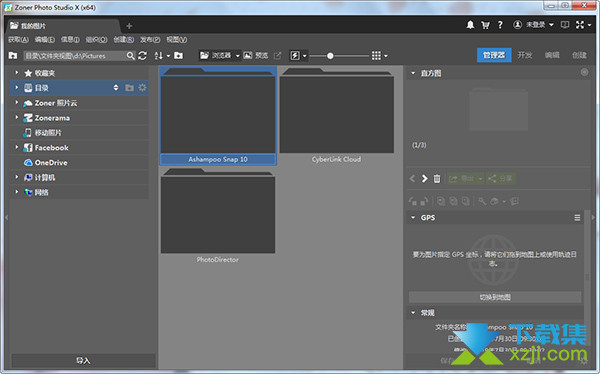Open the 组织(O) menu
This screenshot has width=600, height=374.
tap(96, 39)
